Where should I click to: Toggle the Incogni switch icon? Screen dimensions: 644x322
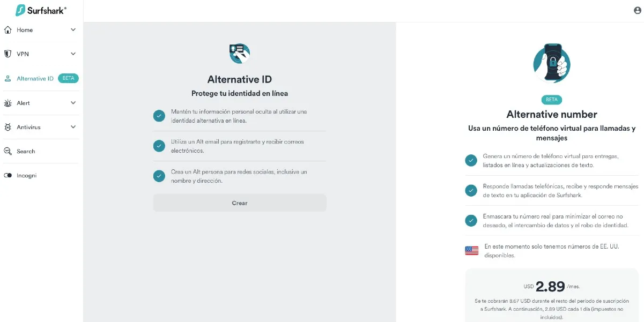coord(8,175)
